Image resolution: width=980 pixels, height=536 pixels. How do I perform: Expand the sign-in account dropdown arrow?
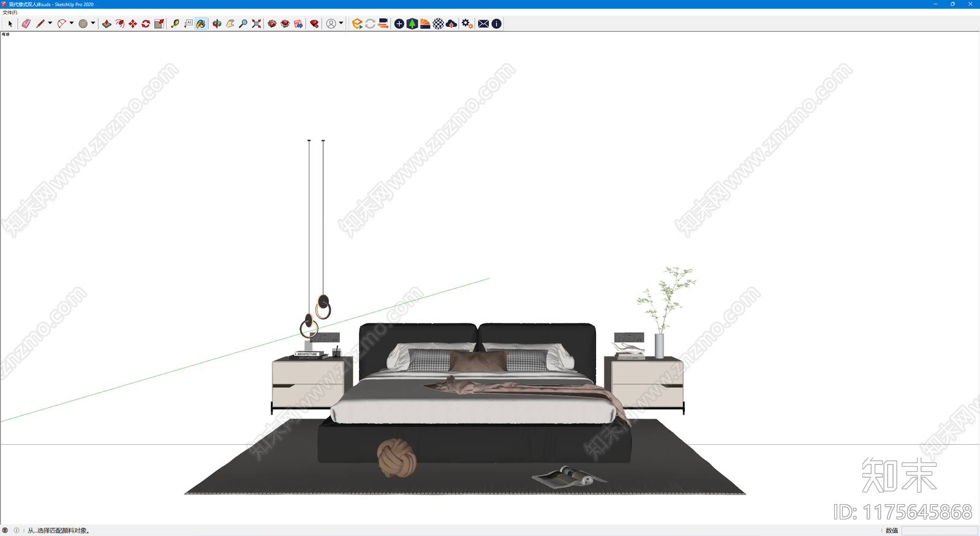[x=341, y=24]
